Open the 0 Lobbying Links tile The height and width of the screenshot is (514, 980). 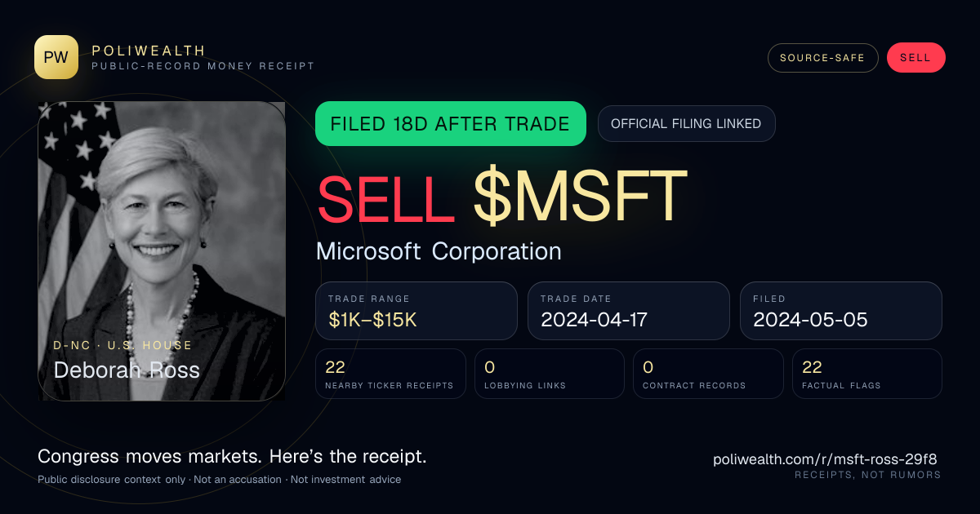click(x=550, y=374)
